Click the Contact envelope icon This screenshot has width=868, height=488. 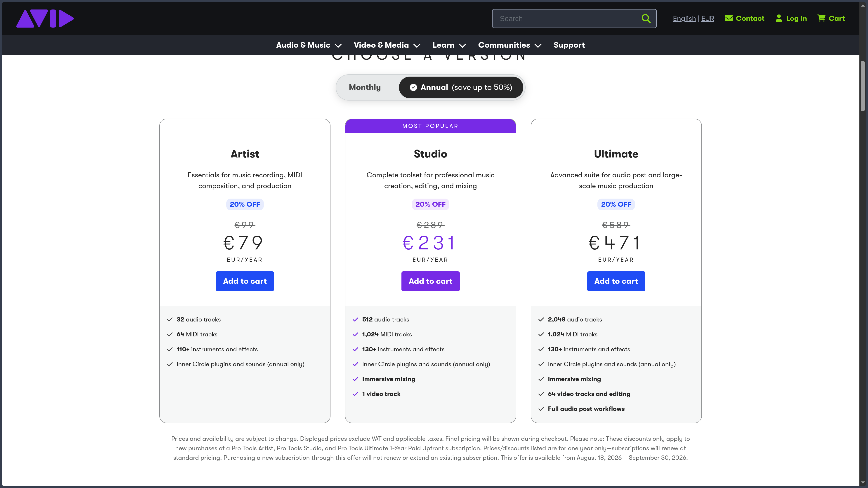729,18
